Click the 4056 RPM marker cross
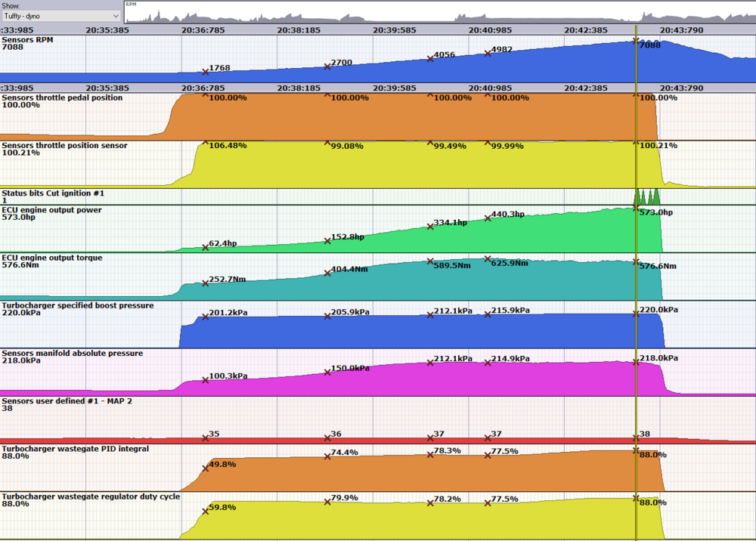 point(430,59)
